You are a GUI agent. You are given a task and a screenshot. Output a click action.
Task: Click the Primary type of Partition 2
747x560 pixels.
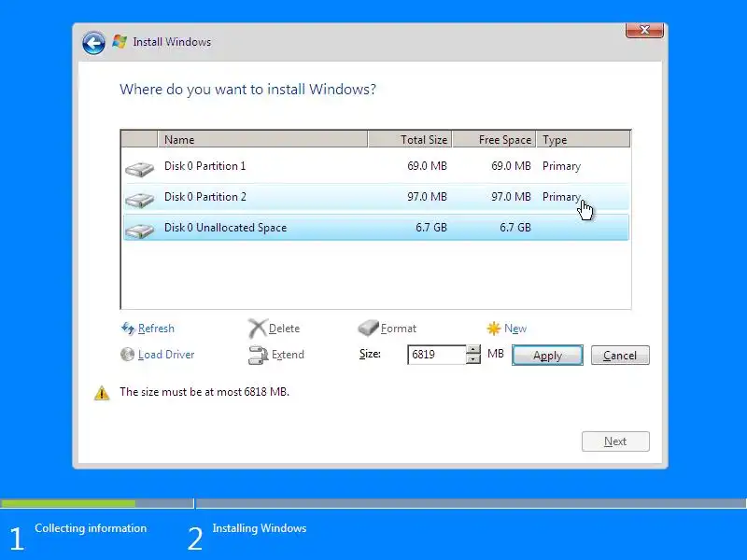pos(561,197)
